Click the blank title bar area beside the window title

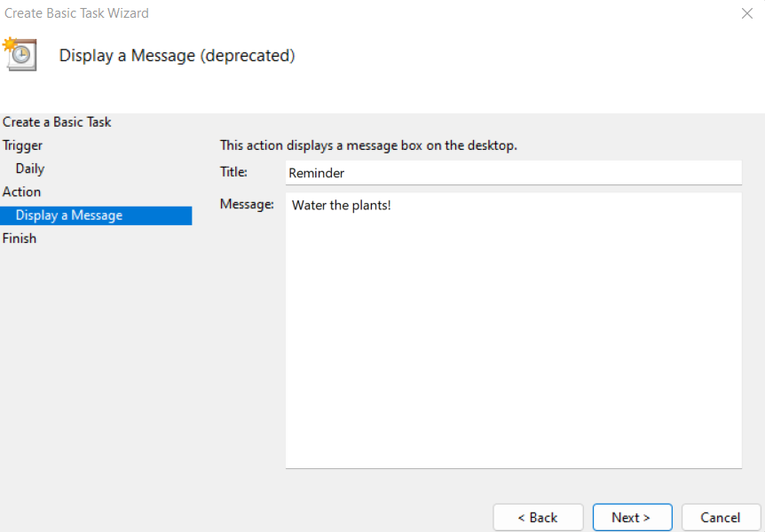[444, 13]
